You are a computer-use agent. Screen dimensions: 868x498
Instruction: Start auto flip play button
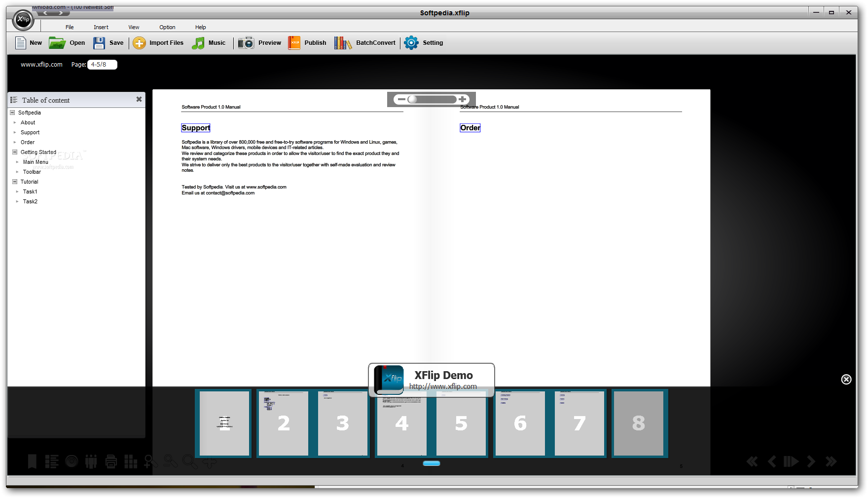click(x=791, y=461)
